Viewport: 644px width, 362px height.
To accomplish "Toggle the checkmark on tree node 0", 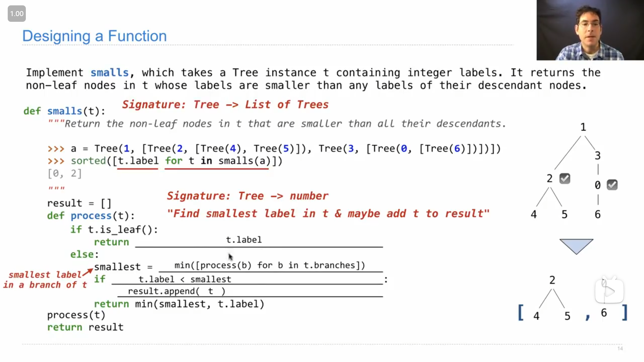I will coord(612,185).
